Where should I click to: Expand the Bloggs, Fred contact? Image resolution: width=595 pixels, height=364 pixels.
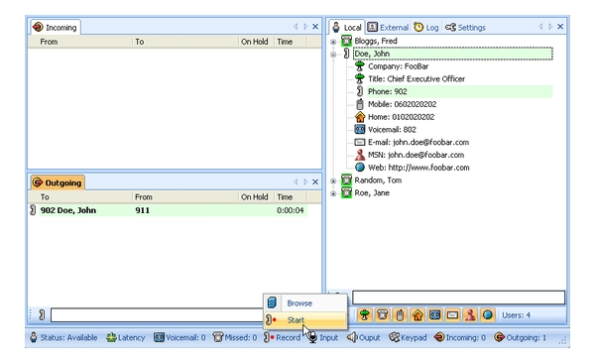(333, 42)
